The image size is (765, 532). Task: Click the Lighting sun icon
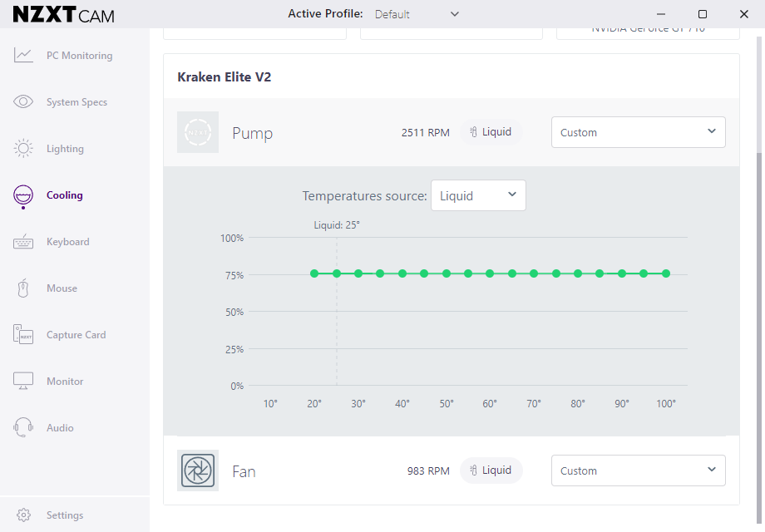click(23, 148)
